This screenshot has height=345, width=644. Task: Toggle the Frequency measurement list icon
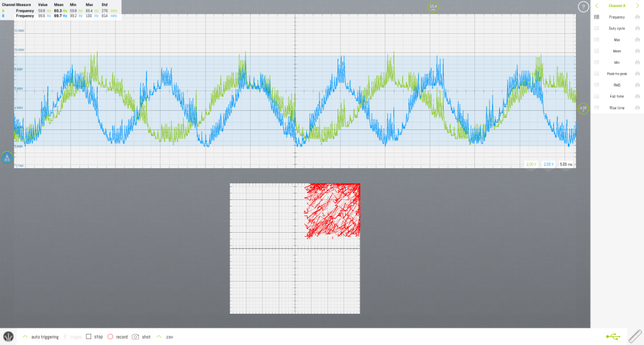pyautogui.click(x=597, y=17)
